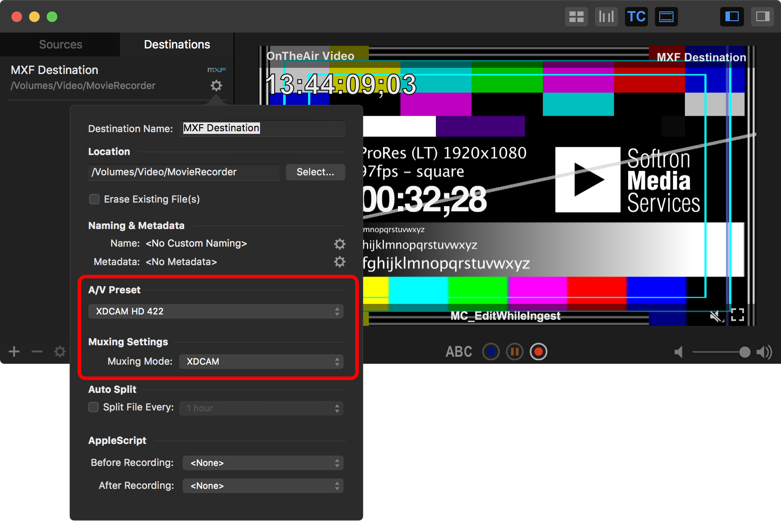
Task: Open custom naming gear settings
Action: (x=339, y=244)
